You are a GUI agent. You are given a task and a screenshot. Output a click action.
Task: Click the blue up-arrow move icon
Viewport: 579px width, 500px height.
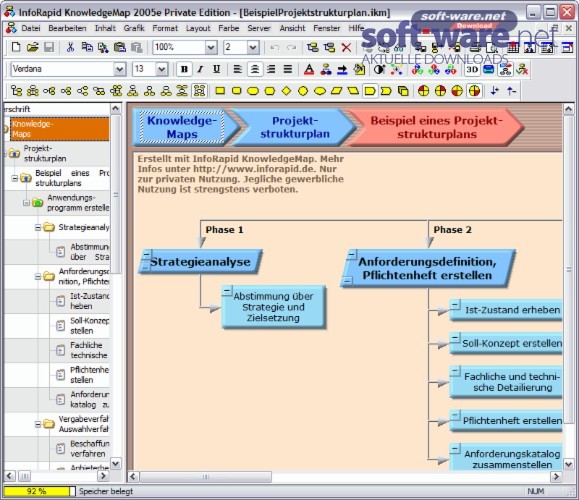tap(511, 91)
